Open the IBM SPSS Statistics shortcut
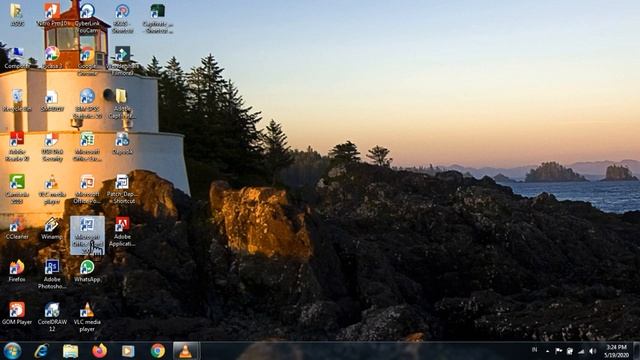 [87, 104]
